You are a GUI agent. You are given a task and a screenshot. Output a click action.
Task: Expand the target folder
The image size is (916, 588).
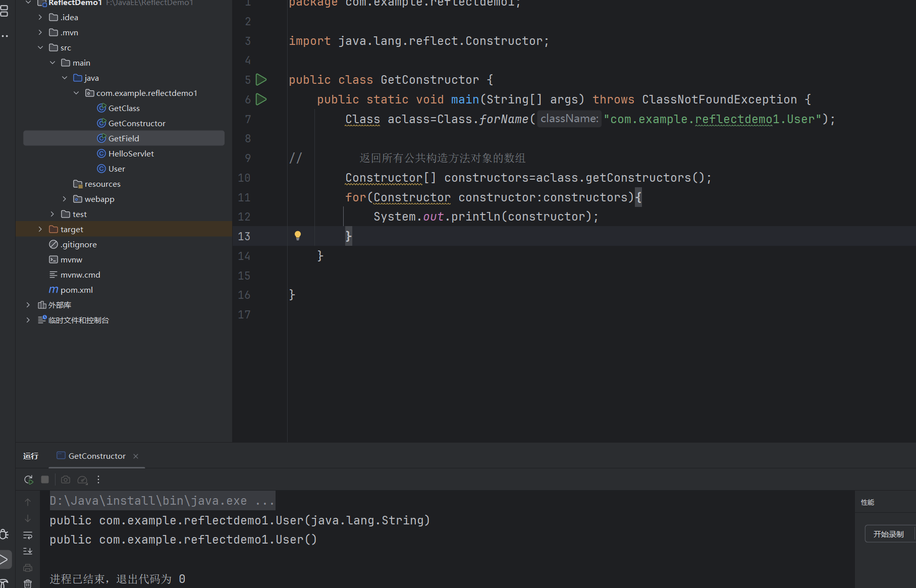click(40, 229)
